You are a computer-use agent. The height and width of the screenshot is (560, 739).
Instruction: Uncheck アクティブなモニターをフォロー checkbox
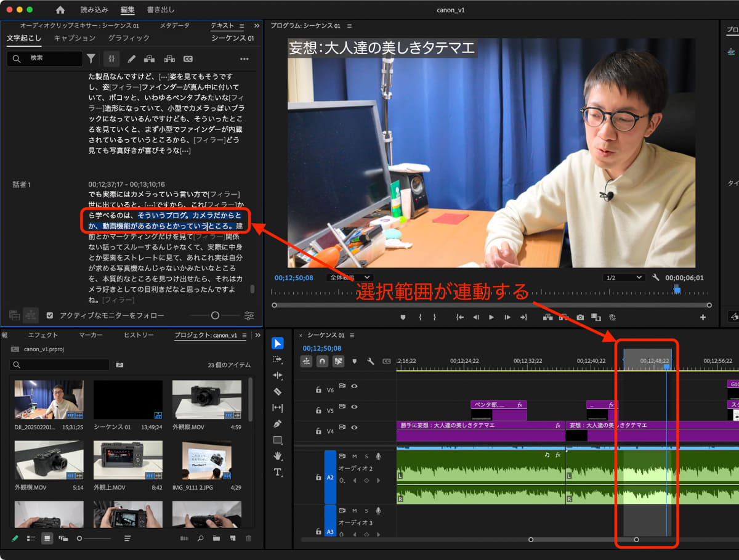50,314
